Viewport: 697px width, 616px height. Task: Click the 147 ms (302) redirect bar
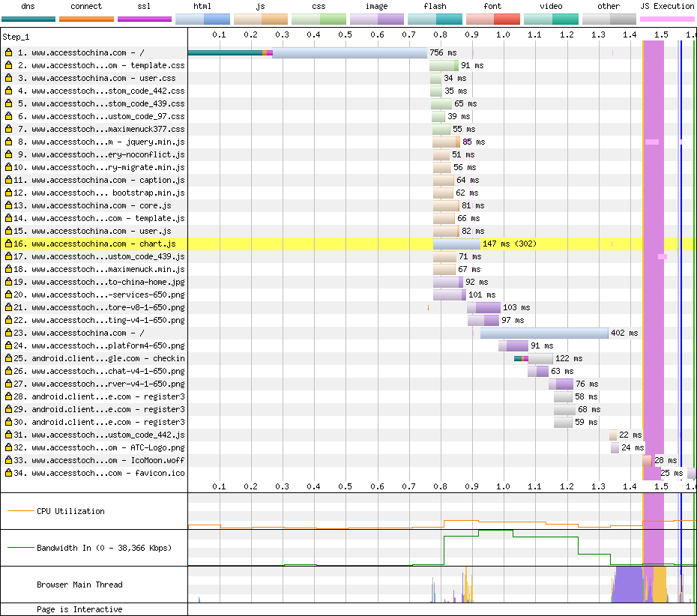point(456,244)
